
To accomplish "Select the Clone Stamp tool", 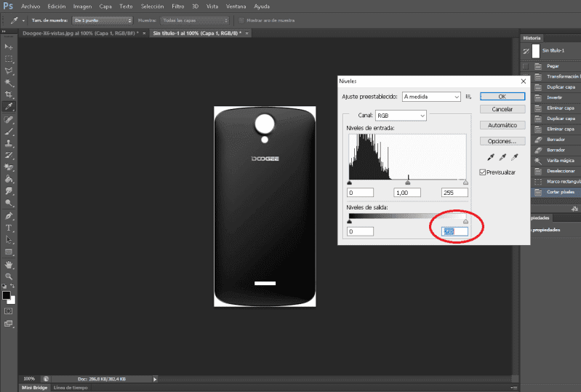I will pyautogui.click(x=9, y=143).
